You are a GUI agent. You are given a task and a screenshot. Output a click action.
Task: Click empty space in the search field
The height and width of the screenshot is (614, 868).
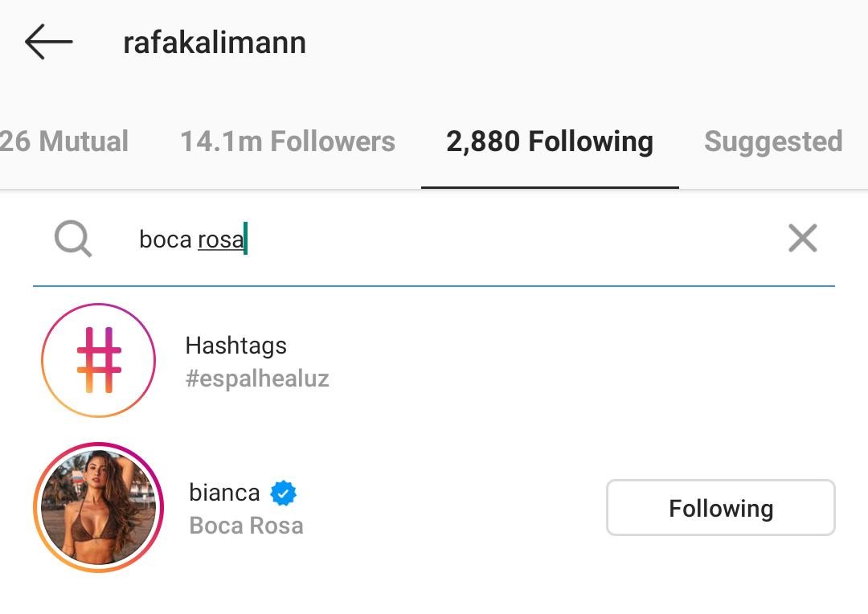(x=514, y=239)
